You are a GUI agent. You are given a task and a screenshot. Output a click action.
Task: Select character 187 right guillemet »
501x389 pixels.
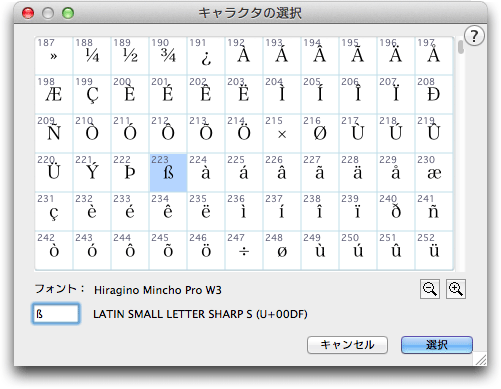tap(54, 56)
